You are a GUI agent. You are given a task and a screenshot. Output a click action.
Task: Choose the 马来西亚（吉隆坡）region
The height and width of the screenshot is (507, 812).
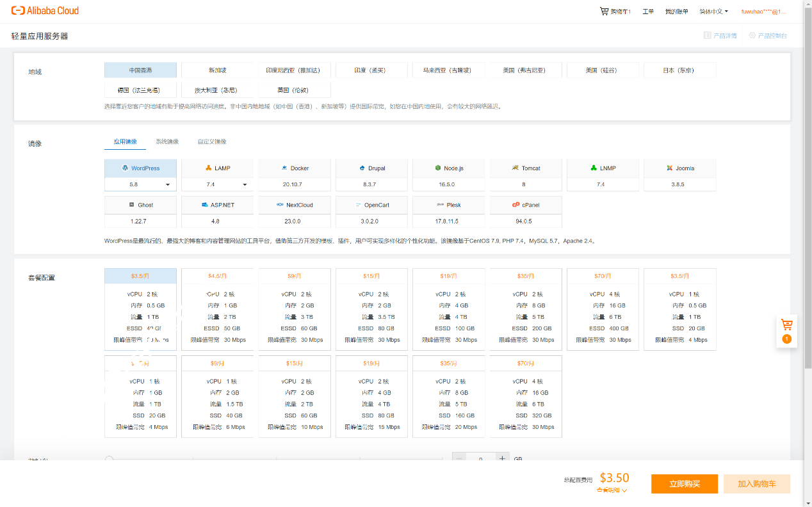449,70
